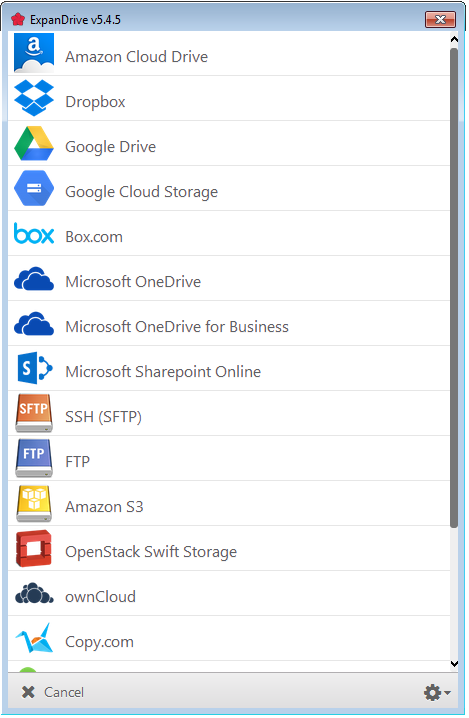The image size is (469, 718).
Task: Choose the FTP label
Action: tap(77, 462)
